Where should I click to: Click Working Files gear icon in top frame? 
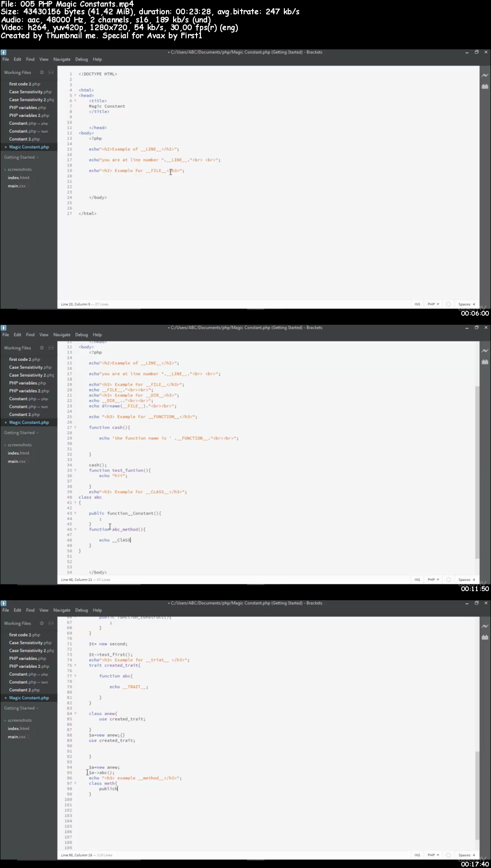coord(42,72)
